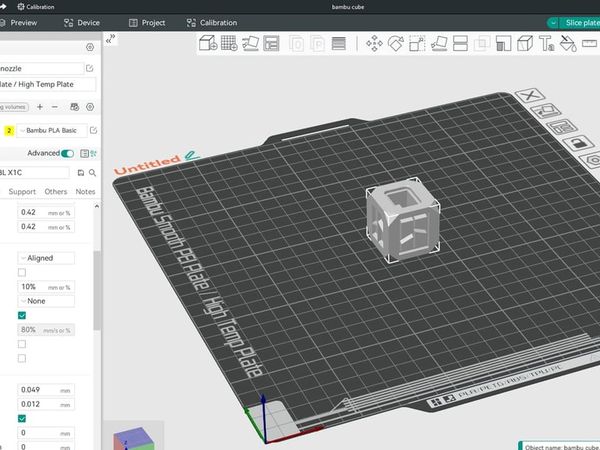Select the Move tool in toolbar
Viewport: 600px width, 450px height.
[x=375, y=43]
